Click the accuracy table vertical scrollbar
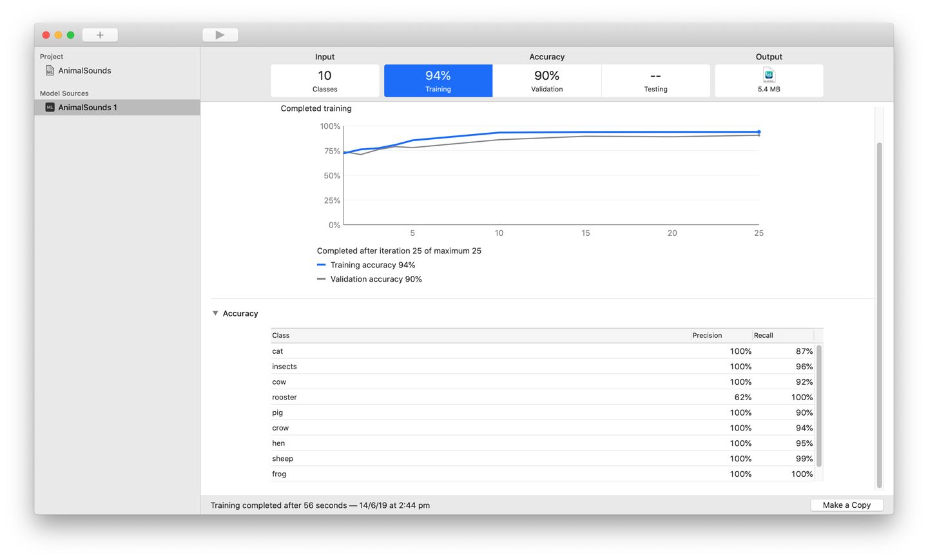This screenshot has height=560, width=928. (819, 406)
